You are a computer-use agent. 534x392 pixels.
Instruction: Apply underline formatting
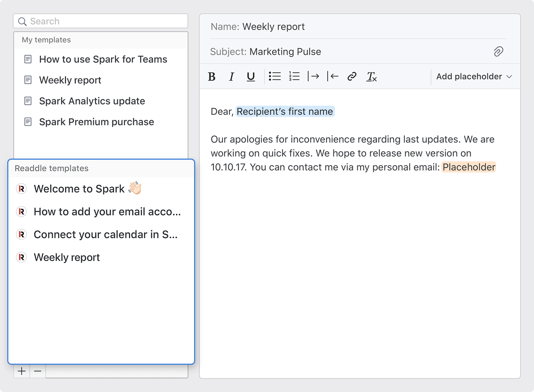point(251,77)
